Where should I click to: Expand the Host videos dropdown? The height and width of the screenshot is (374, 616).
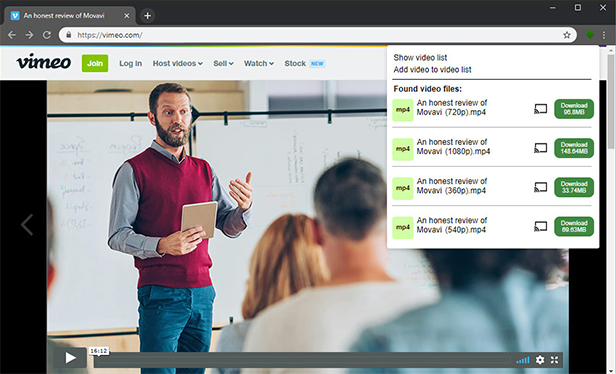pyautogui.click(x=178, y=63)
